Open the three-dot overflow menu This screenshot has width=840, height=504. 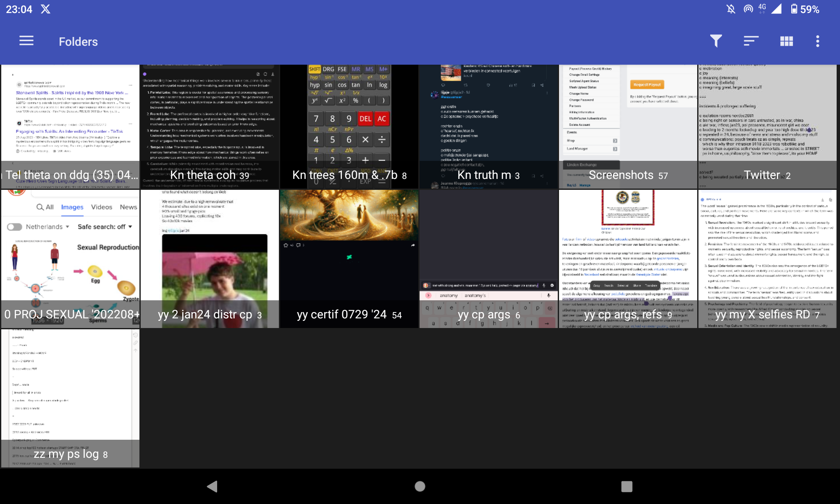(817, 41)
